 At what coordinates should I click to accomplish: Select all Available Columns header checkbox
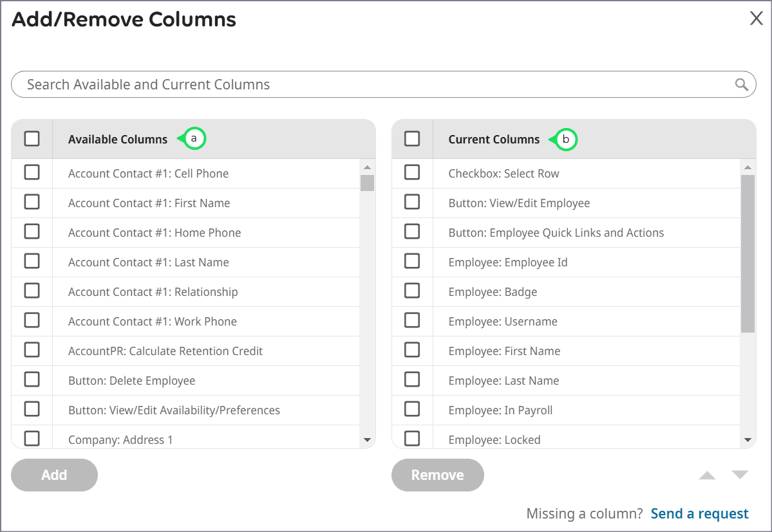(32, 138)
